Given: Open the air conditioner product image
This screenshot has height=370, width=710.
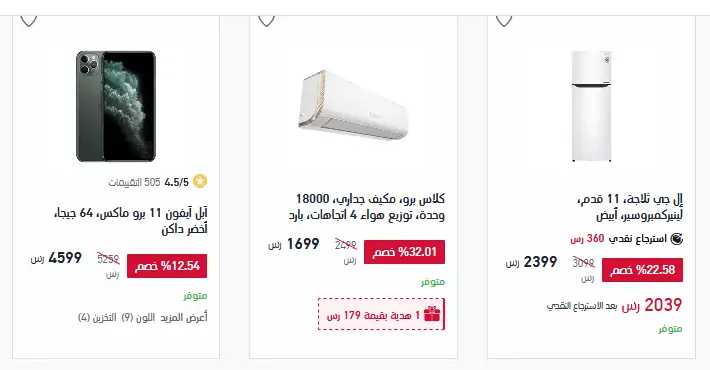Looking at the screenshot, I should click(x=353, y=105).
